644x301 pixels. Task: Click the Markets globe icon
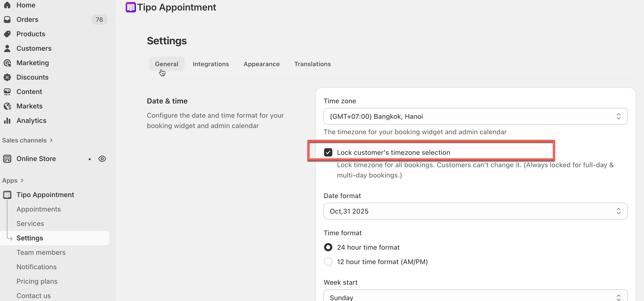tap(7, 106)
